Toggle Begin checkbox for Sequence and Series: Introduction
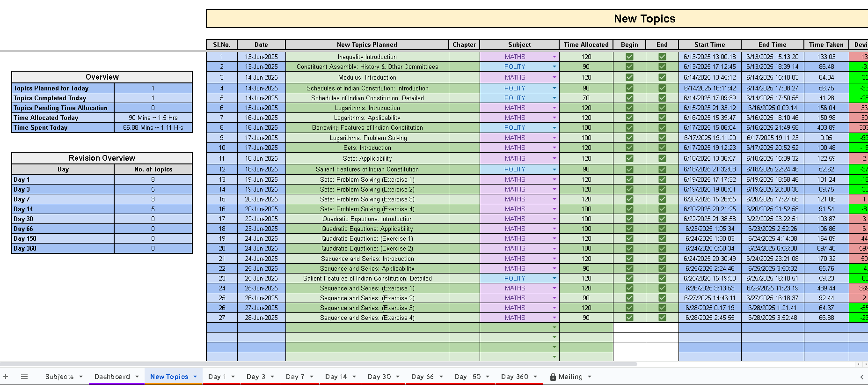This screenshot has width=868, height=385. [x=629, y=259]
